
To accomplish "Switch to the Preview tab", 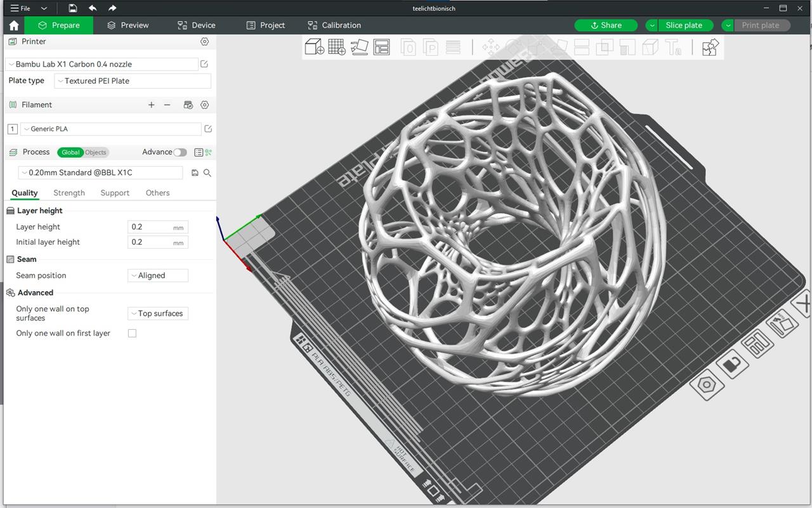I will [x=128, y=25].
